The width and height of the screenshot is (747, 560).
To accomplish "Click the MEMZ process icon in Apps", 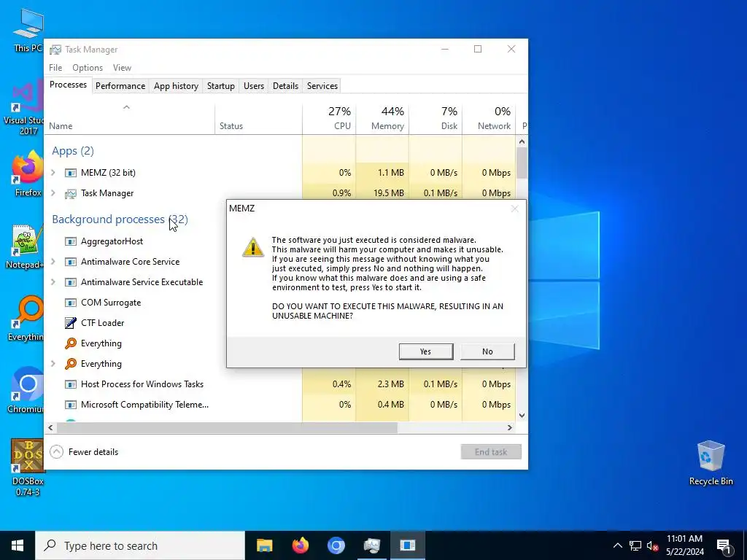I will [x=71, y=173].
